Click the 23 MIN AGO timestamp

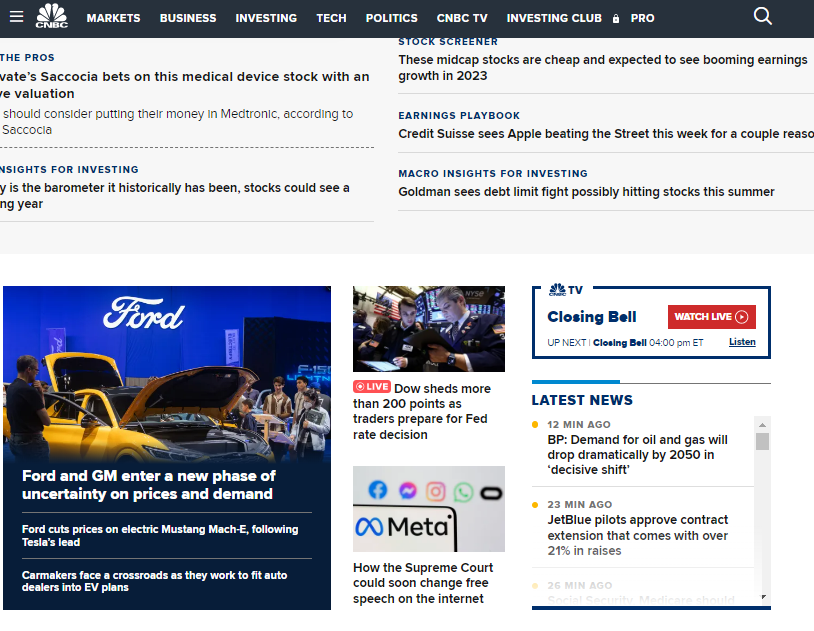click(x=579, y=504)
